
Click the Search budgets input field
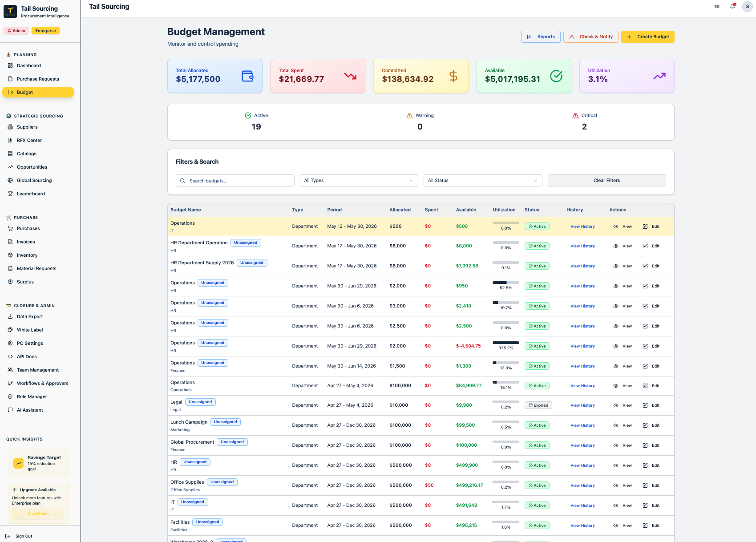[235, 180]
